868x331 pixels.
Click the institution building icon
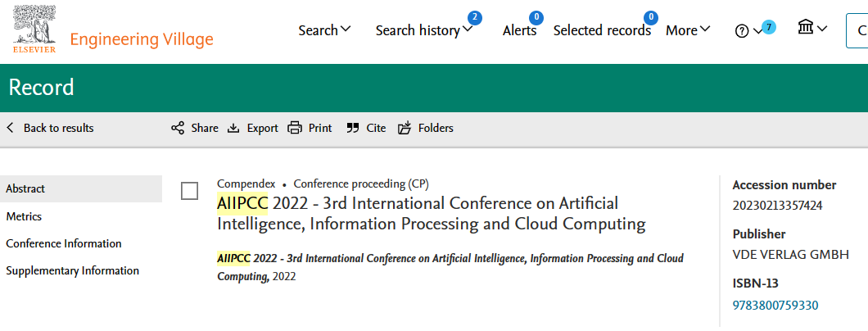point(806,29)
